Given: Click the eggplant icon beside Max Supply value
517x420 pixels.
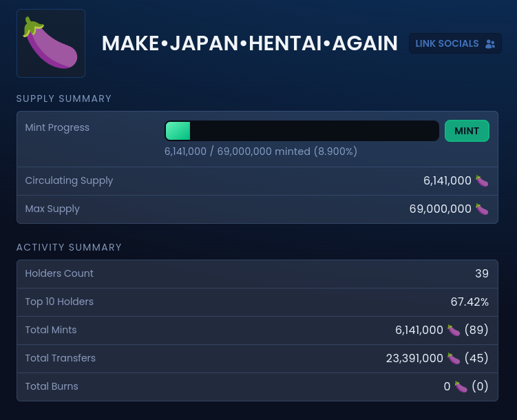Looking at the screenshot, I should pos(482,209).
